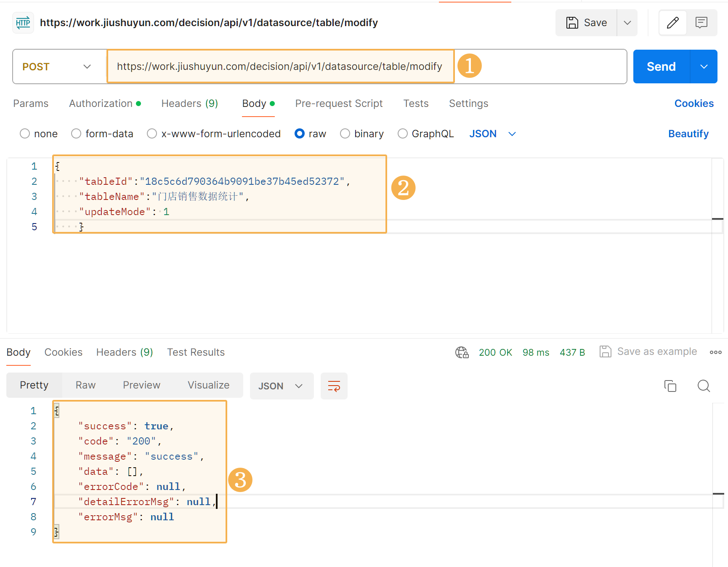Switch to the Headers (9) request tab

[x=189, y=104]
